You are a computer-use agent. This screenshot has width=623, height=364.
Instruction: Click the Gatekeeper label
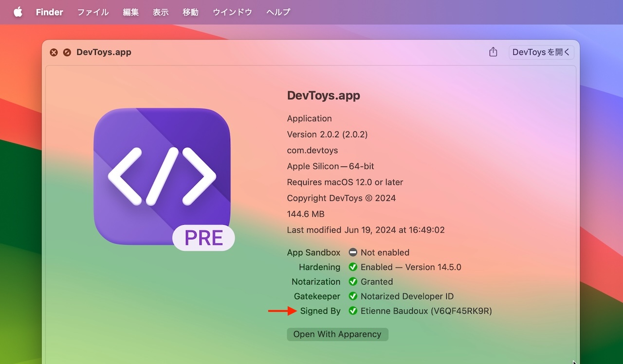(x=317, y=296)
